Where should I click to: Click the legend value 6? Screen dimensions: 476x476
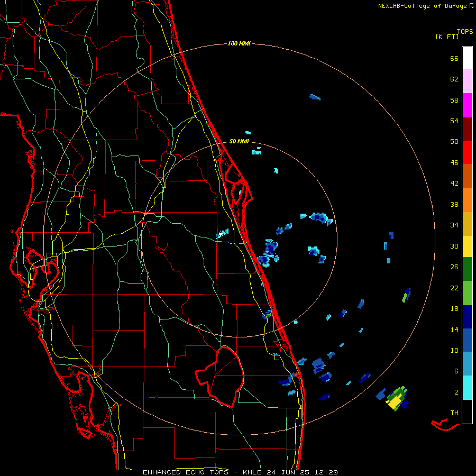pyautogui.click(x=456, y=371)
